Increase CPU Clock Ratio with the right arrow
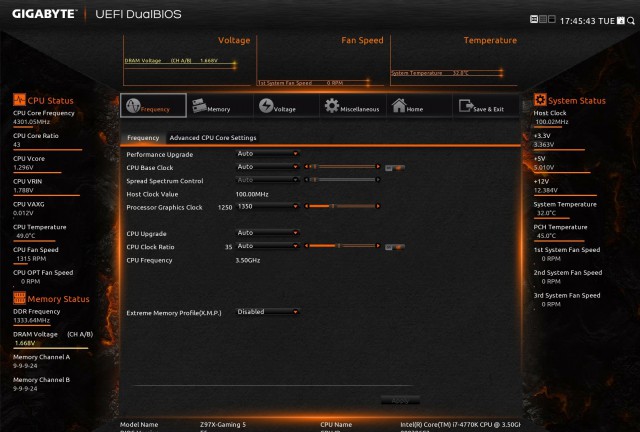The image size is (640, 432). point(378,246)
